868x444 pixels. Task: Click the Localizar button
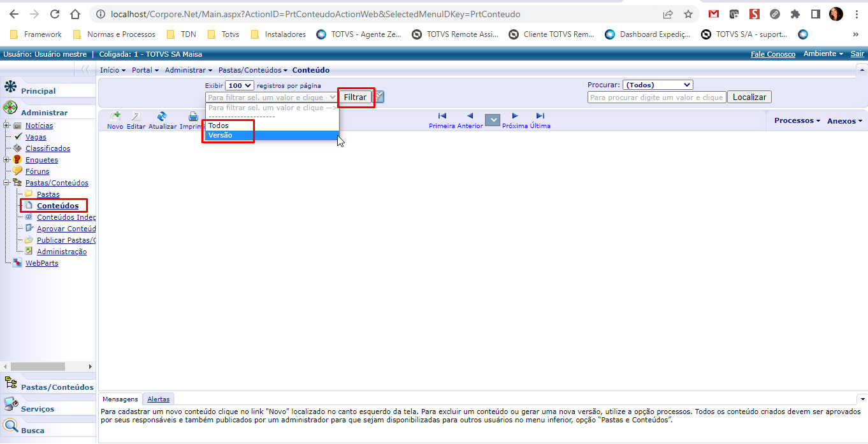pos(749,97)
